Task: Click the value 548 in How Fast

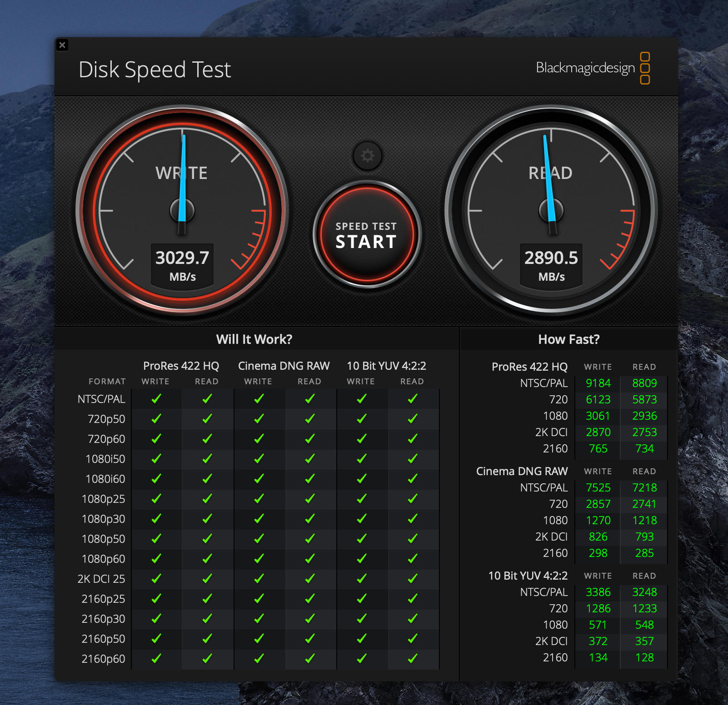Action: coord(644,625)
